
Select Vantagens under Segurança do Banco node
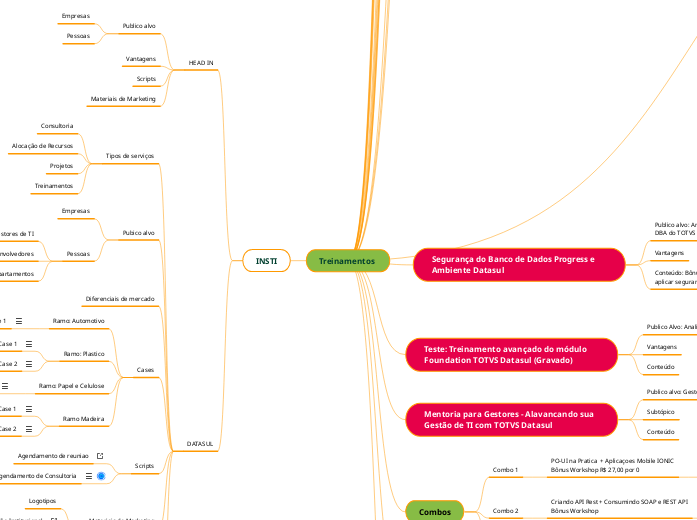(669, 253)
